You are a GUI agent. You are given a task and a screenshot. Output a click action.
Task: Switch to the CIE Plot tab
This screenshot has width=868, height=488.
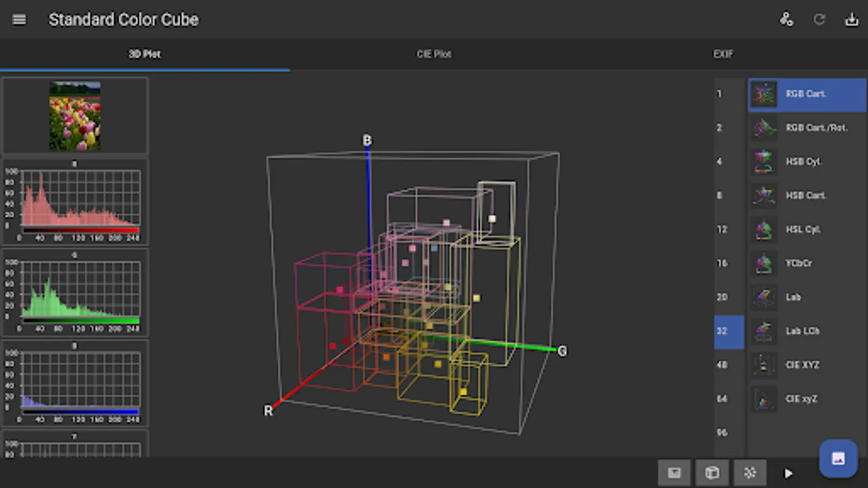434,54
